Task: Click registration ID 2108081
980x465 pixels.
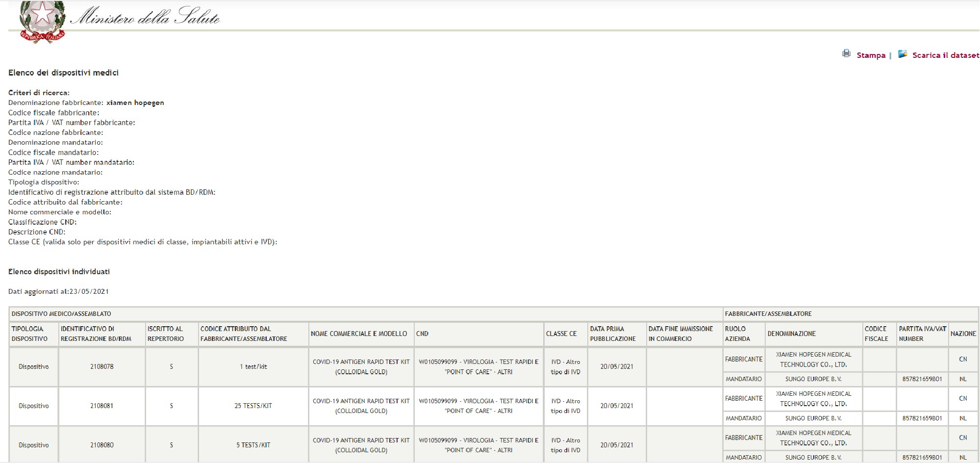Action: click(x=102, y=406)
